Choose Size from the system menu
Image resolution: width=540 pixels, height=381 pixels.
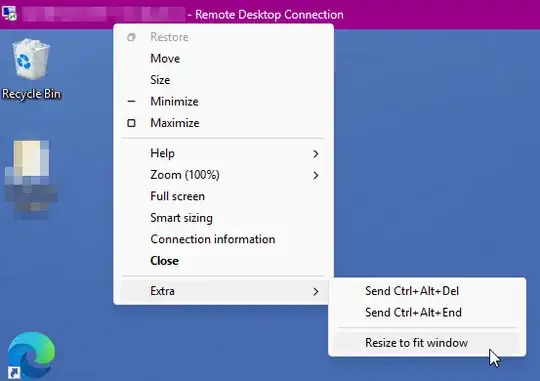[223, 80]
